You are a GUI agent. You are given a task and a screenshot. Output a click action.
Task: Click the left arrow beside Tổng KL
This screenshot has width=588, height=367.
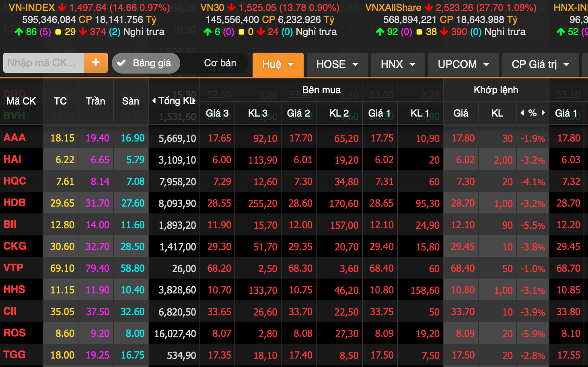[154, 101]
